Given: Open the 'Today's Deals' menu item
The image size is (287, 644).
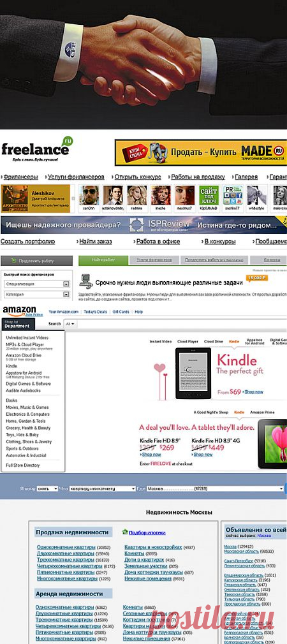Looking at the screenshot, I should [95, 312].
